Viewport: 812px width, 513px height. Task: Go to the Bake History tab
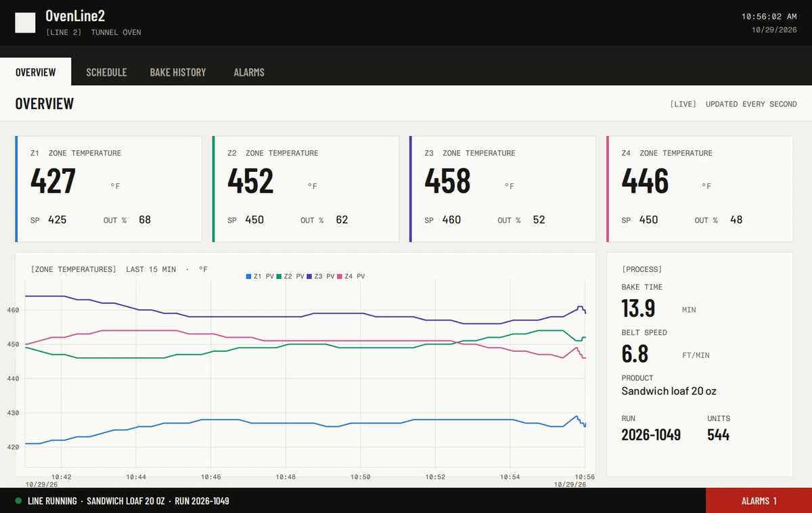point(178,72)
